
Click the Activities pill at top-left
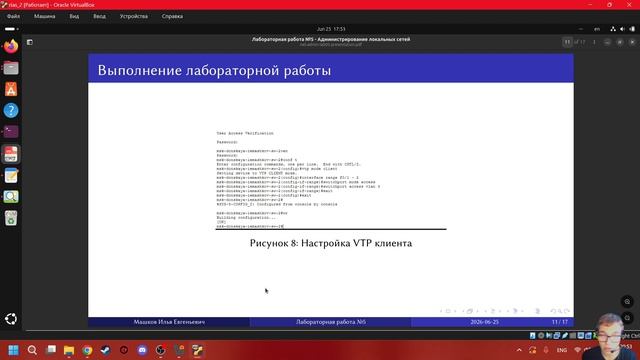pyautogui.click(x=11, y=29)
